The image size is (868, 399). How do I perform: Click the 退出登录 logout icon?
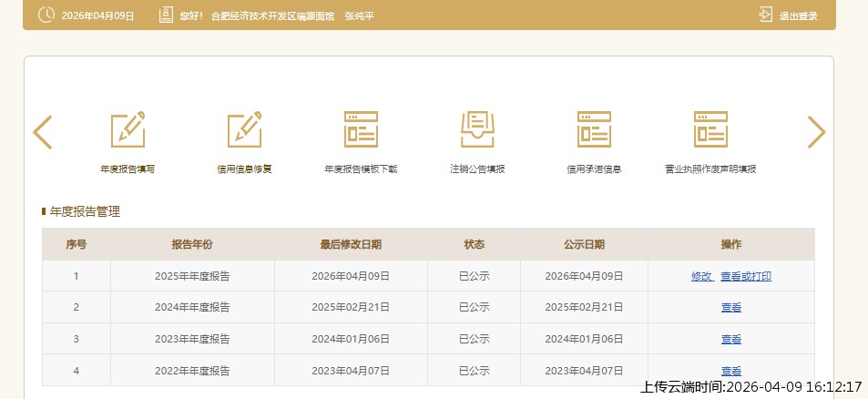765,15
